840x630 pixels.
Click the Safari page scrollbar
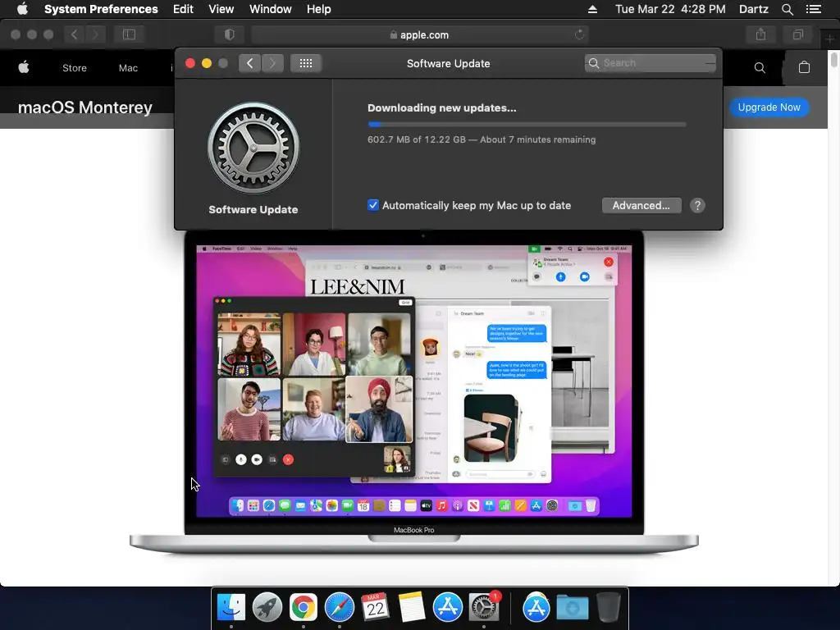833,59
